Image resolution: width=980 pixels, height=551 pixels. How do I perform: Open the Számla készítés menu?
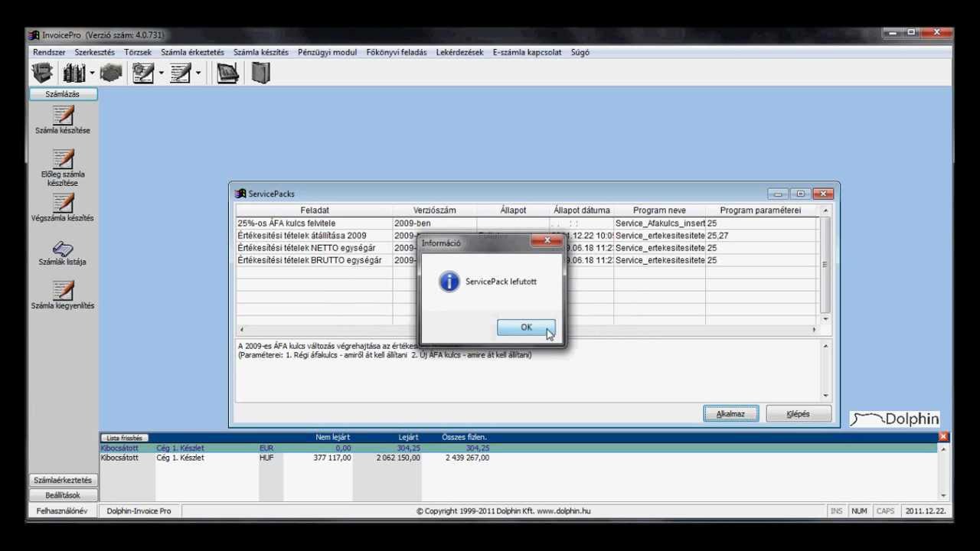(261, 52)
